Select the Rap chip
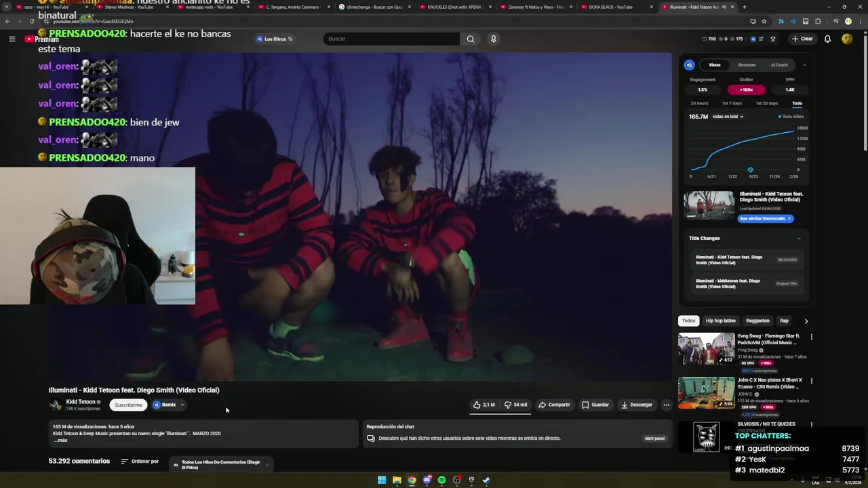 click(784, 321)
